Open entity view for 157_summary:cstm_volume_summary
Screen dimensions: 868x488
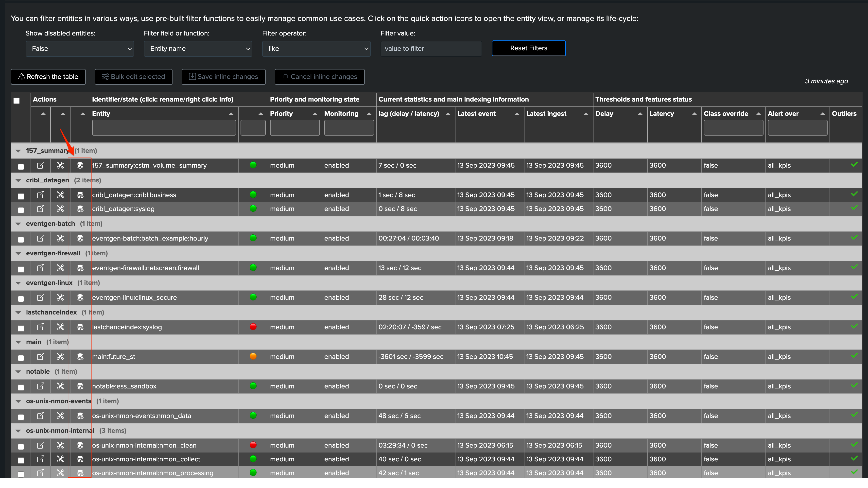(40, 165)
